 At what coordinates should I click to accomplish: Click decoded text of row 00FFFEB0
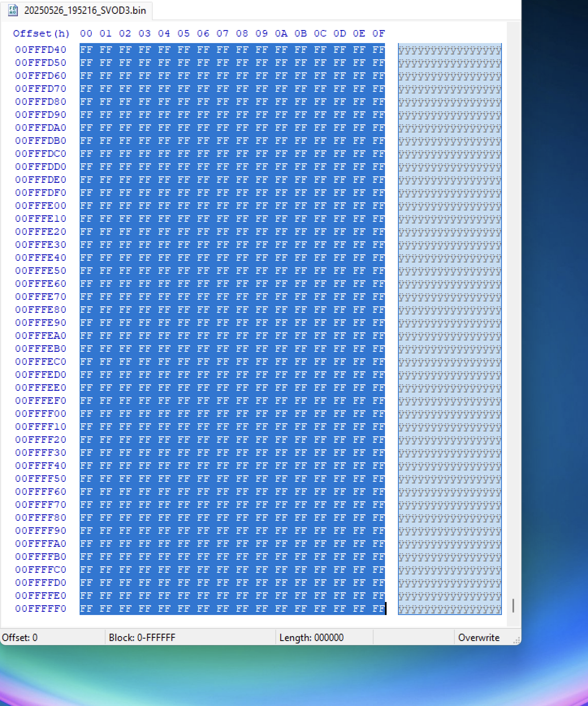(x=450, y=349)
